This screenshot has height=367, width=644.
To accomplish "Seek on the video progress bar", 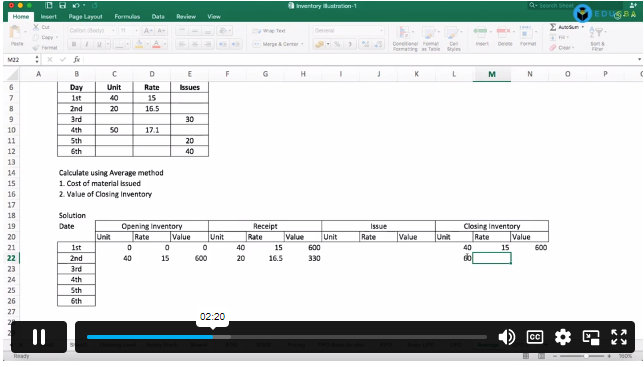I will click(x=287, y=337).
